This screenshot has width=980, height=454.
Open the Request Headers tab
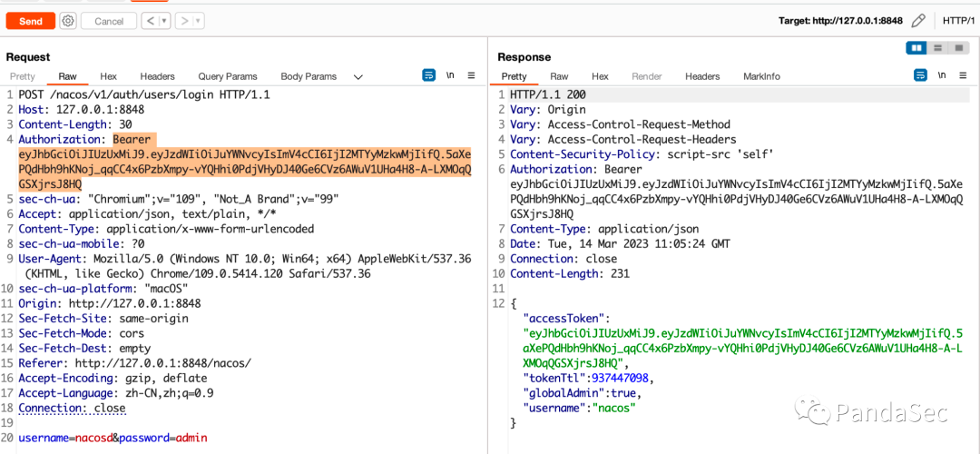click(x=158, y=76)
